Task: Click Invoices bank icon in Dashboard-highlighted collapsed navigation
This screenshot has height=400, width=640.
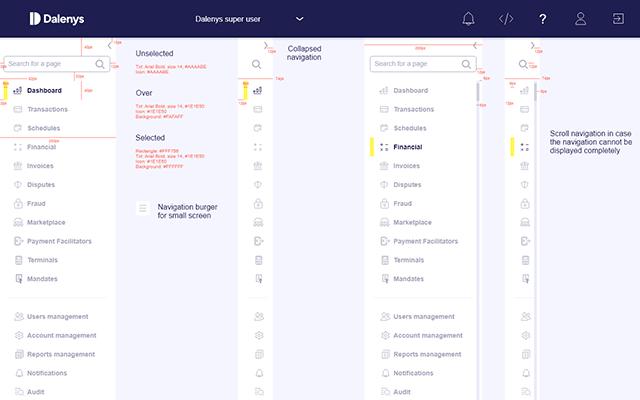Action: coord(258,166)
